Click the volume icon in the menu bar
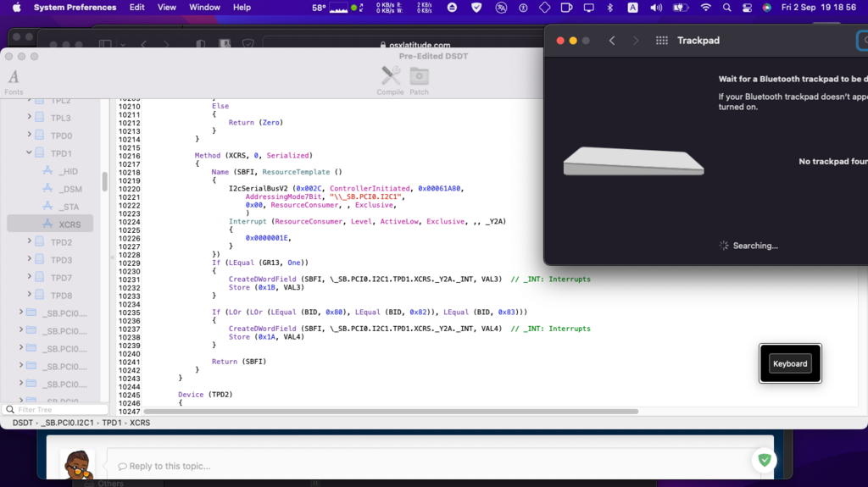 coord(655,8)
